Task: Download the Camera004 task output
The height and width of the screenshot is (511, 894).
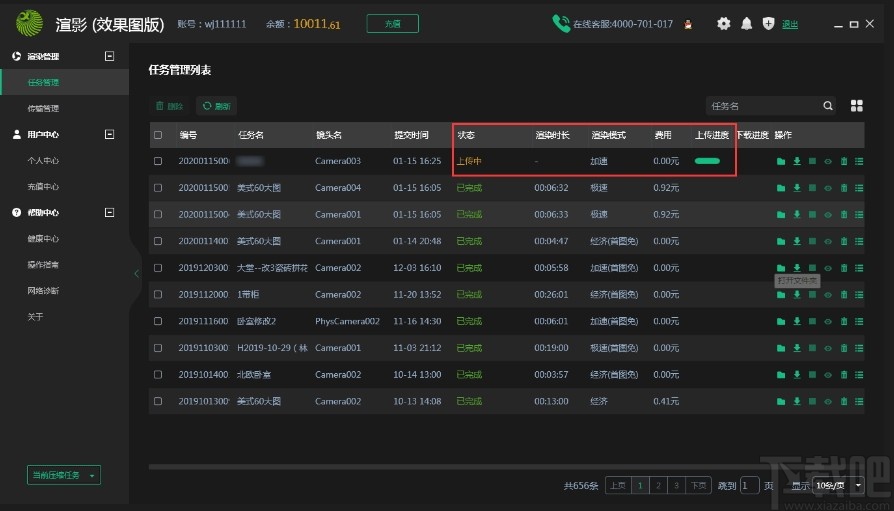Action: [797, 188]
